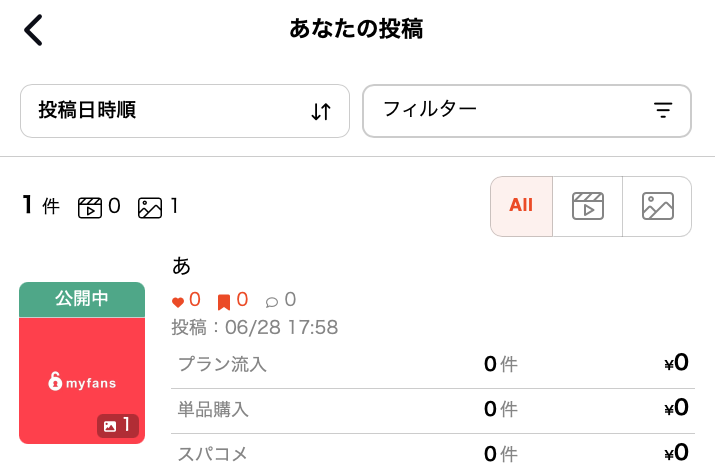Click the 公開中 status badge

[x=82, y=299]
